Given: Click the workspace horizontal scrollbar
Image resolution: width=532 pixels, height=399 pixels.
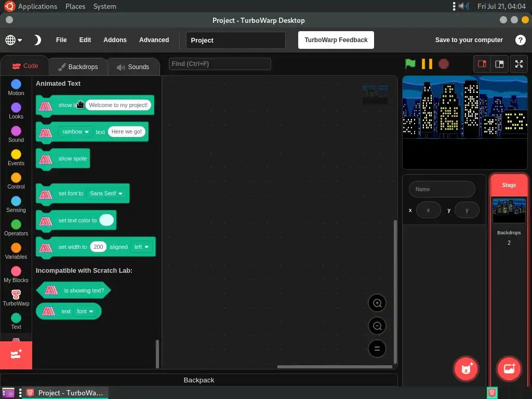Looking at the screenshot, I should [x=335, y=366].
